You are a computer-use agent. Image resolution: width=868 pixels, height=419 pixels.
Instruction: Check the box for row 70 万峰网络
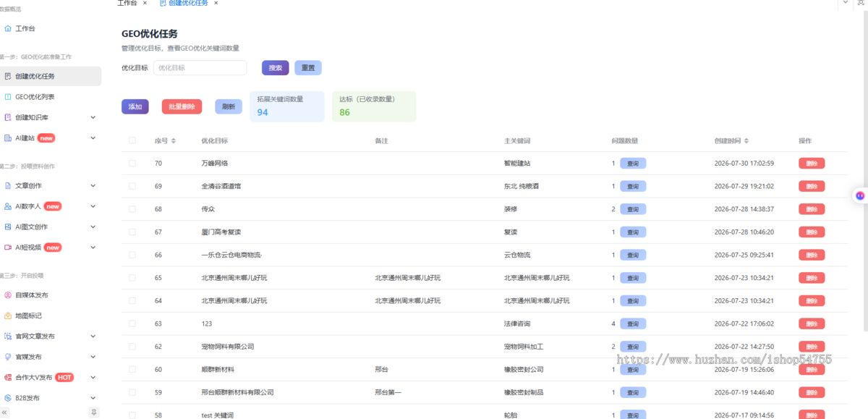132,164
